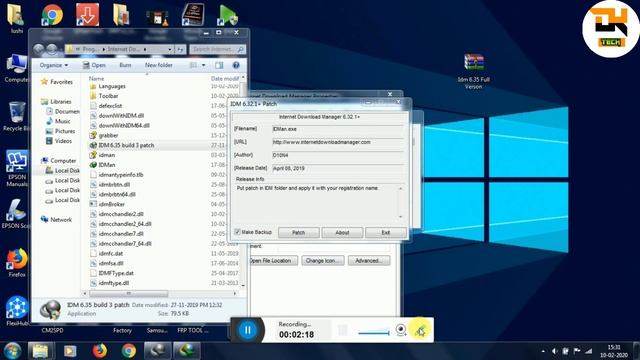Select Pictures library in the navigation pane
640x360 pixels.
60,131
